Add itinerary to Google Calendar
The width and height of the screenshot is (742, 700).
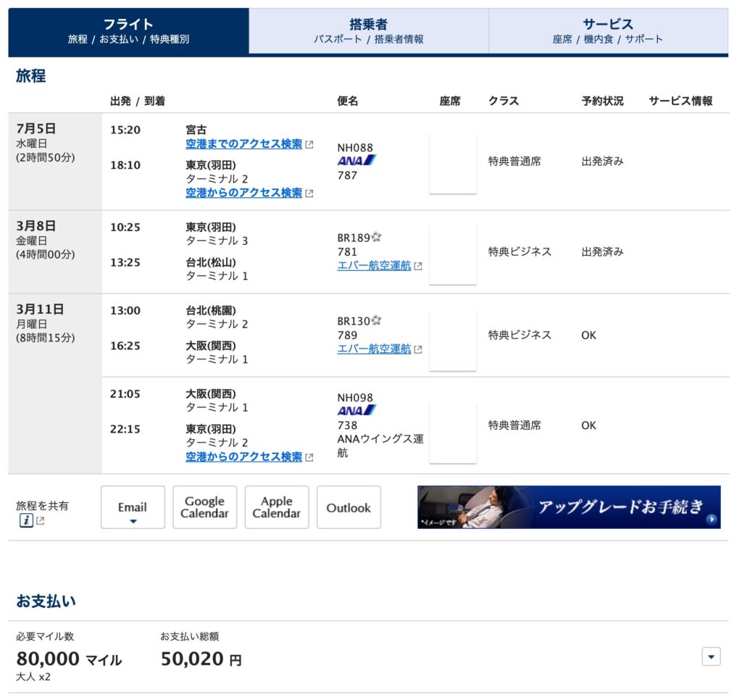tap(205, 507)
